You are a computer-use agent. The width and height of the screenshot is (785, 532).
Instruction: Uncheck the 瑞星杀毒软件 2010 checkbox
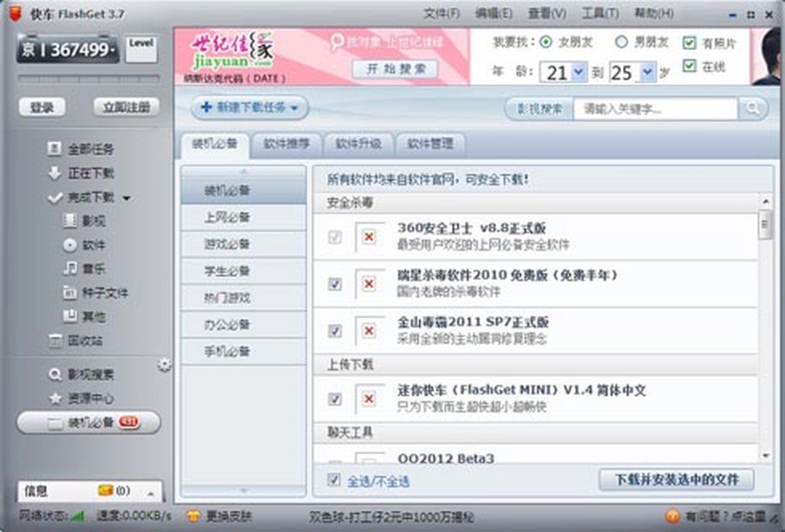tap(334, 283)
